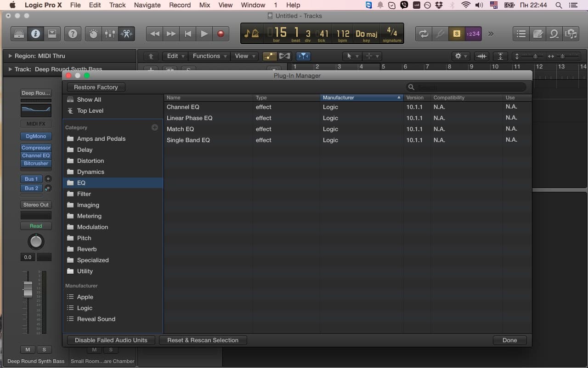Click the red Record button
The height and width of the screenshot is (368, 588).
coord(221,34)
